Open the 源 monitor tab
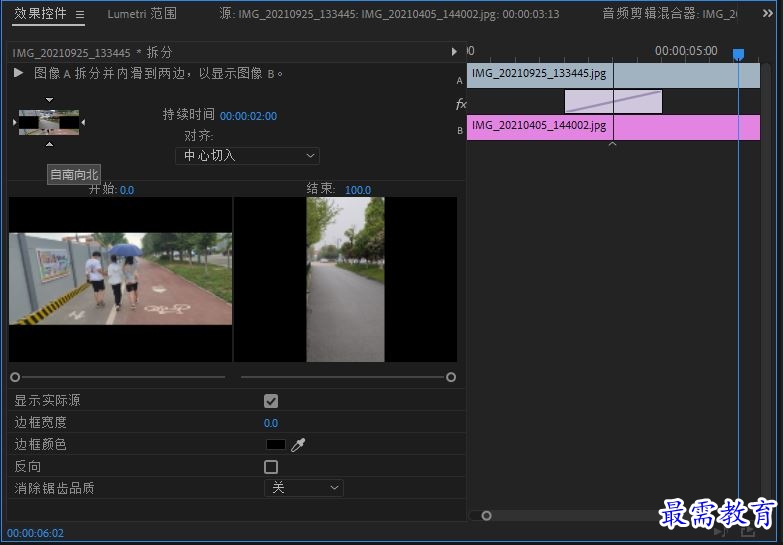 click(389, 13)
